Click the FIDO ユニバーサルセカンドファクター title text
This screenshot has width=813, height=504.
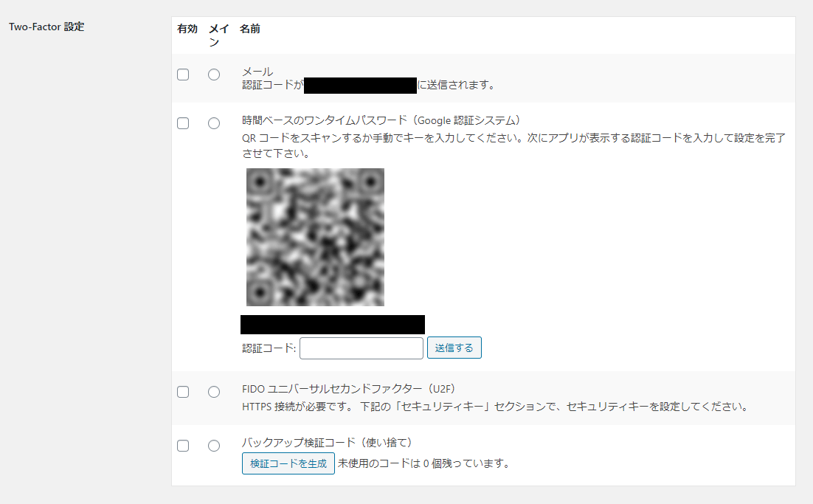348,389
